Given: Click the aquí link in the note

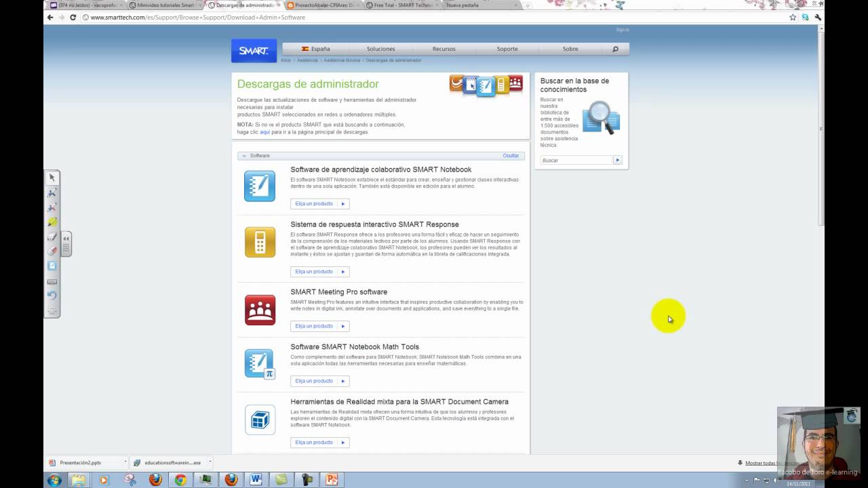Looking at the screenshot, I should [265, 132].
